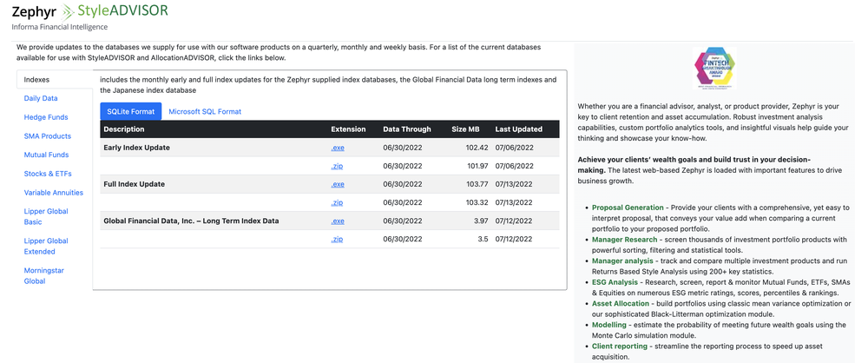
Task: Click the Description column header
Action: pos(124,129)
